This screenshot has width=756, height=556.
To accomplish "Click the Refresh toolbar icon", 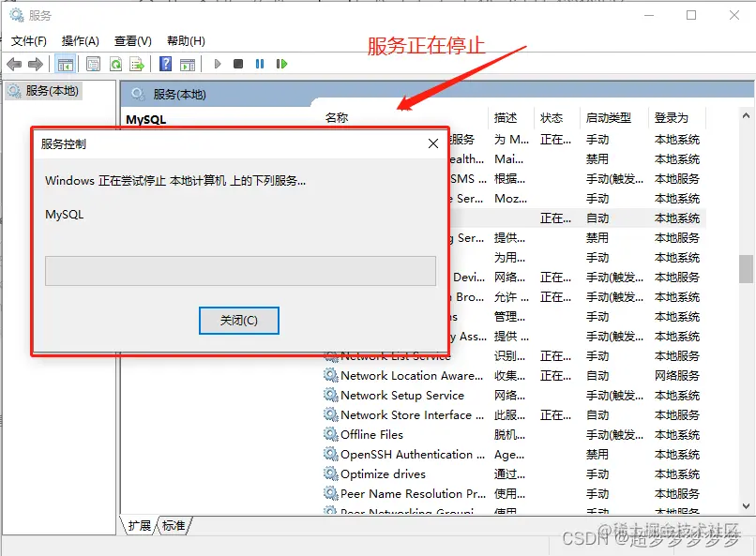I will click(x=115, y=64).
